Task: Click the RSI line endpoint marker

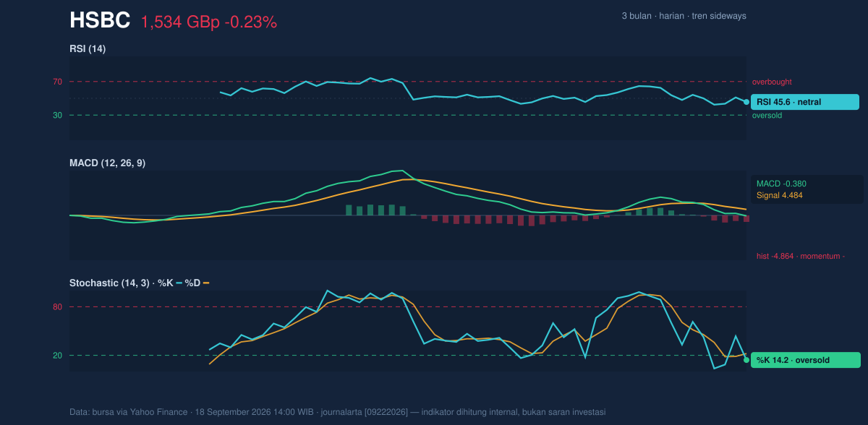Action: pyautogui.click(x=746, y=102)
